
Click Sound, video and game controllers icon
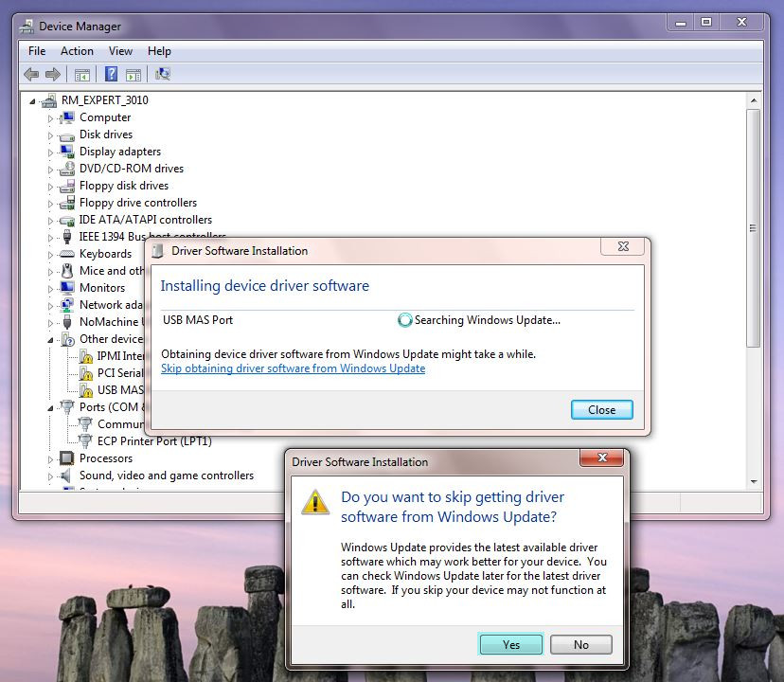click(65, 476)
